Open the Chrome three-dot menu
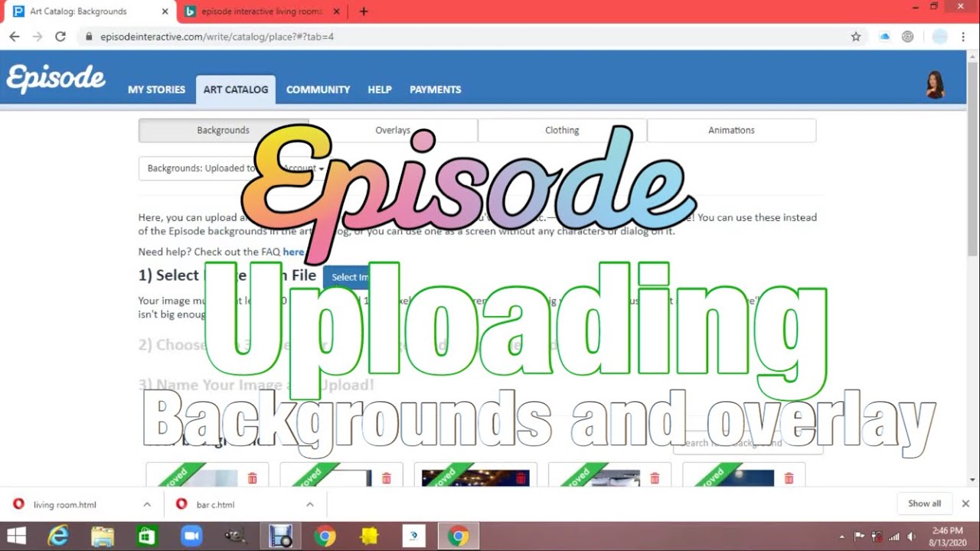Viewport: 980px width, 551px height. [963, 36]
